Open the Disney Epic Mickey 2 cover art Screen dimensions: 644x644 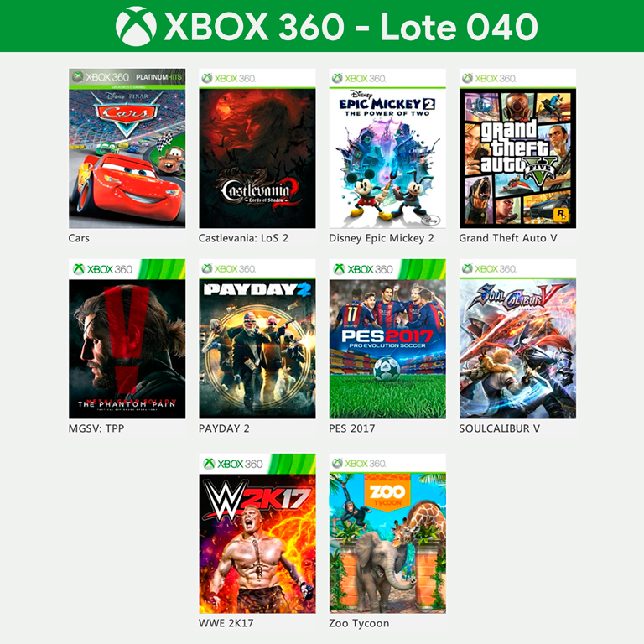pyautogui.click(x=387, y=148)
